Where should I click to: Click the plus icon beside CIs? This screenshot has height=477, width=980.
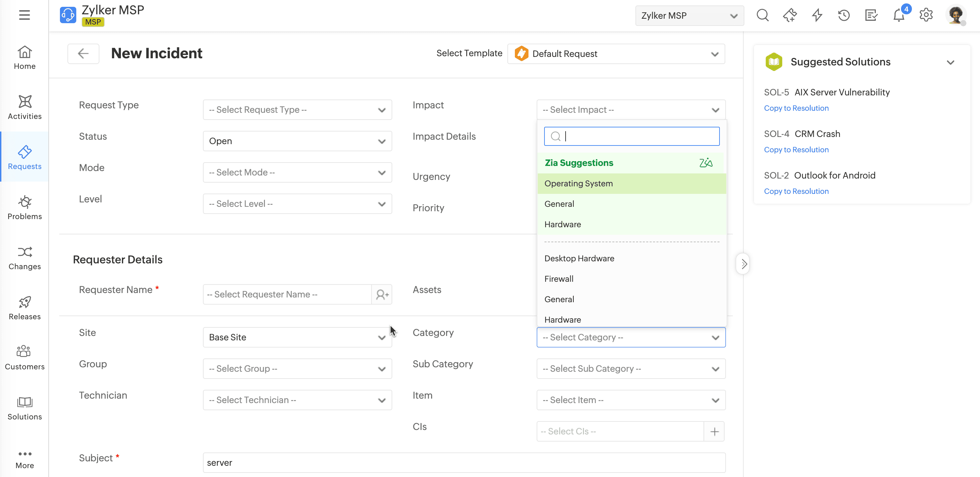click(x=714, y=431)
